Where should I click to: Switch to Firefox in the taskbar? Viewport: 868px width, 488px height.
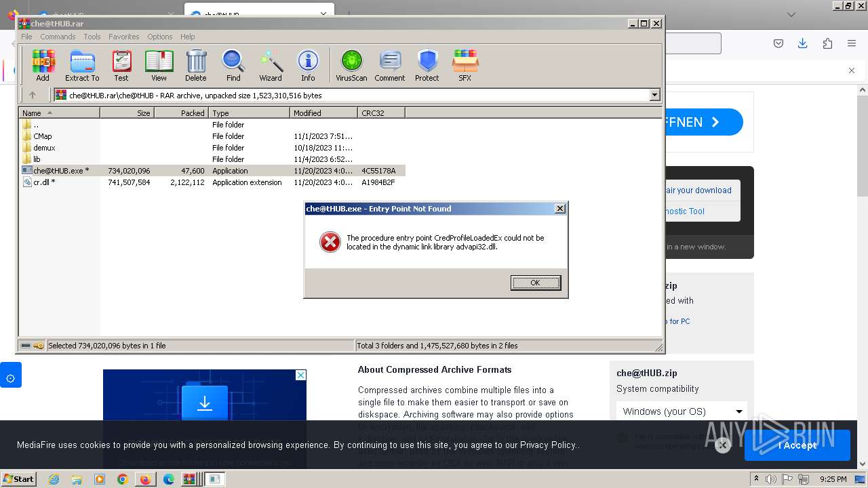click(145, 479)
